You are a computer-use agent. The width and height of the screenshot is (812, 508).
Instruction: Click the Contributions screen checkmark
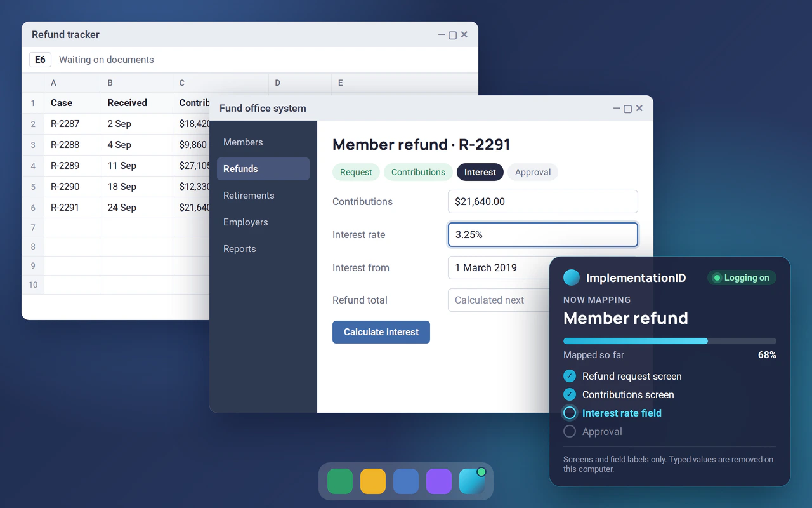pos(570,394)
